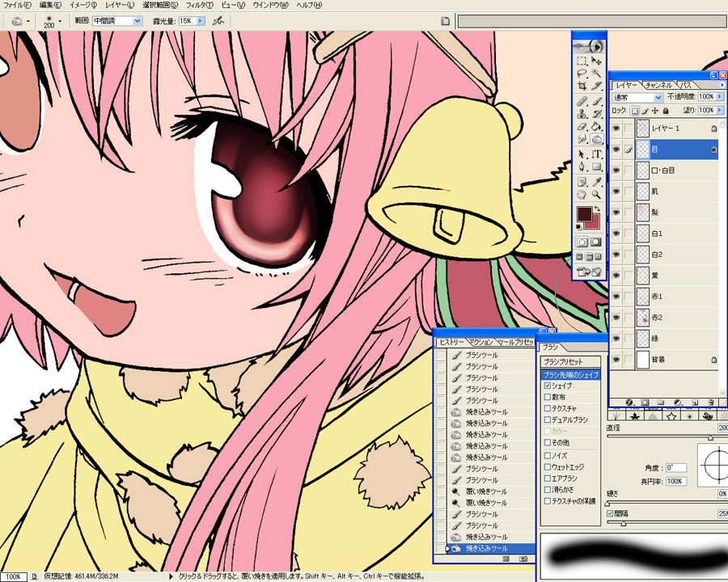The height and width of the screenshot is (582, 728).
Task: Open the 不透明度 opacity arrow
Action: click(720, 96)
